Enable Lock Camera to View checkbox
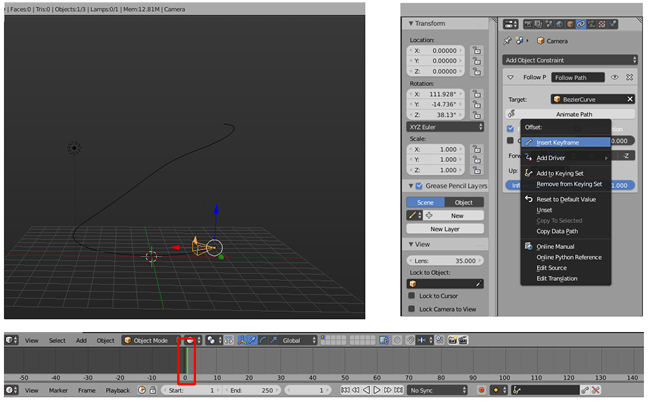 [x=413, y=310]
